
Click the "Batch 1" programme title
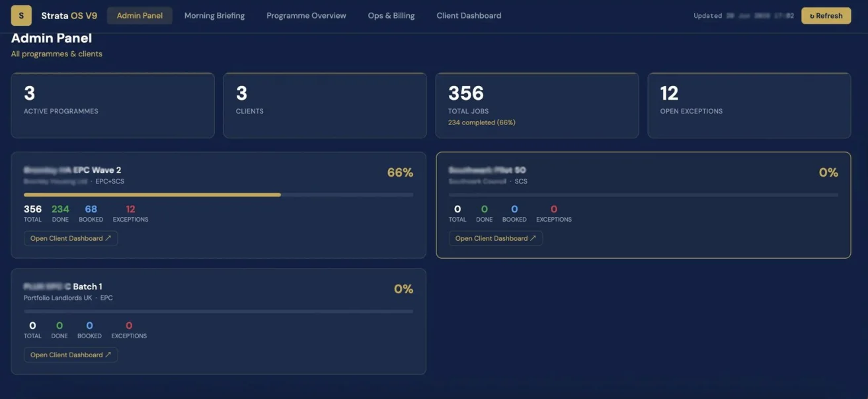(87, 287)
